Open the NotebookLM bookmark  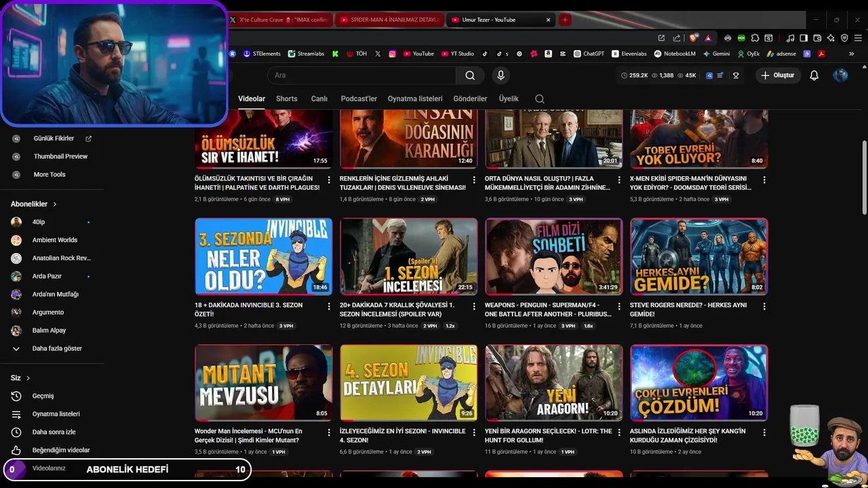pos(675,54)
